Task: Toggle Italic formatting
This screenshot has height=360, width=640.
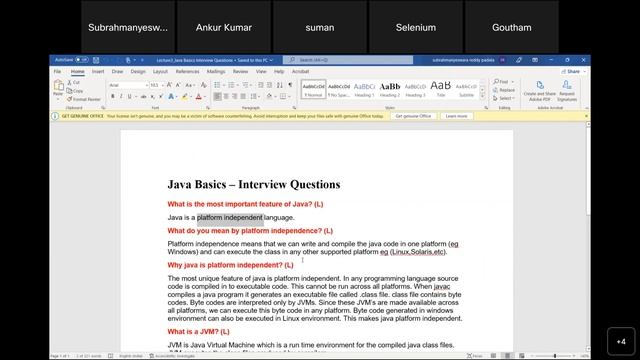Action: 121,96
